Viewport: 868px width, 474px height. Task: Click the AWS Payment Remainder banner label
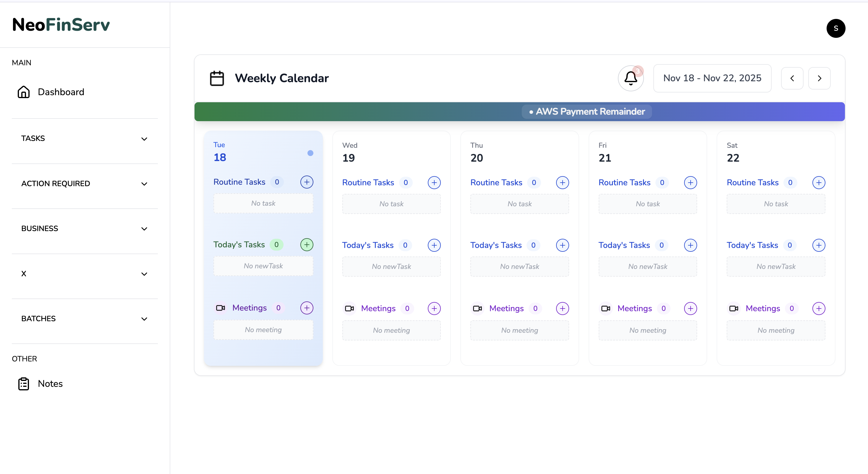click(587, 111)
